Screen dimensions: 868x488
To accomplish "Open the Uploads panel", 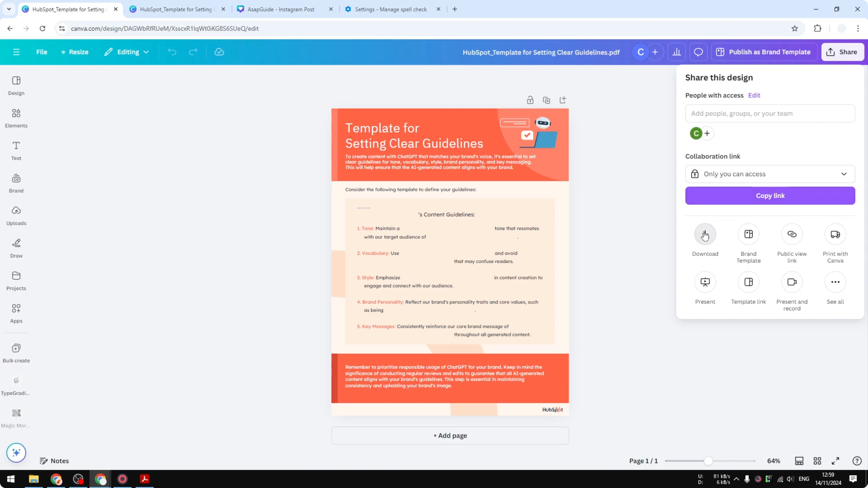I will pos(16,215).
